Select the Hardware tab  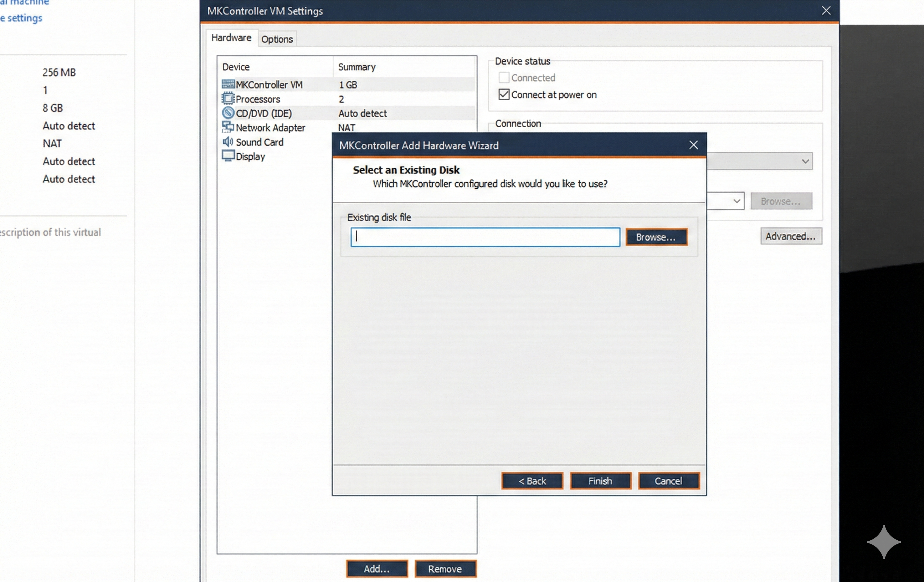pyautogui.click(x=231, y=37)
